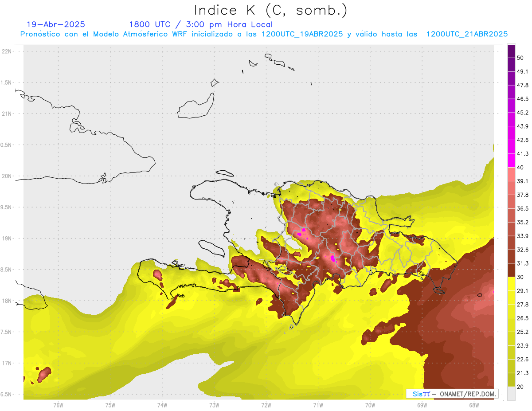Click the 69W longitude axis label

pos(422,405)
